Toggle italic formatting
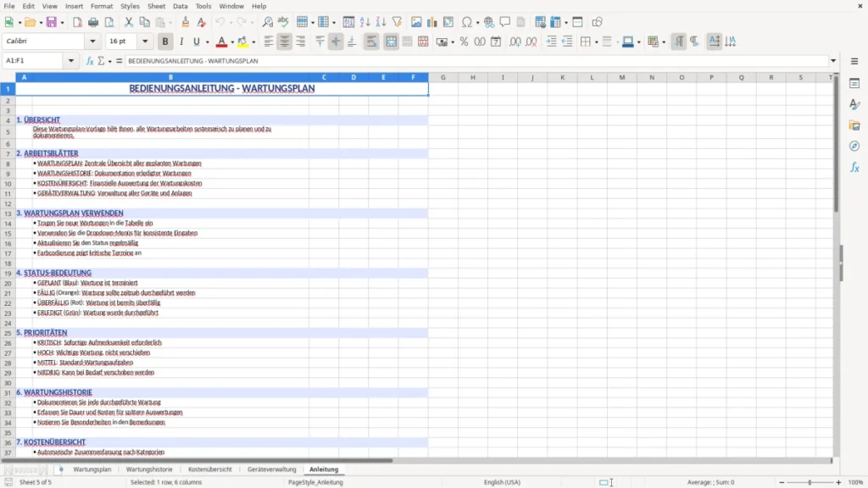 (x=181, y=42)
